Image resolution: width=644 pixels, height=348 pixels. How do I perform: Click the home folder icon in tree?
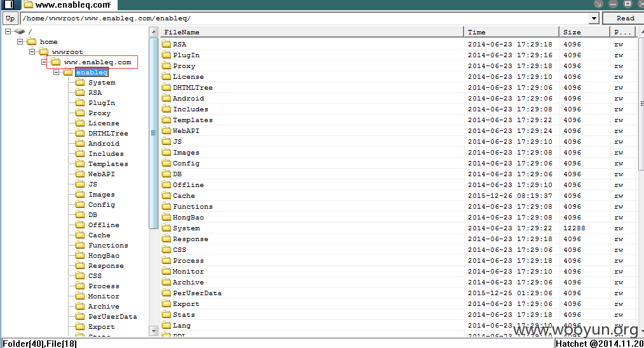31,42
